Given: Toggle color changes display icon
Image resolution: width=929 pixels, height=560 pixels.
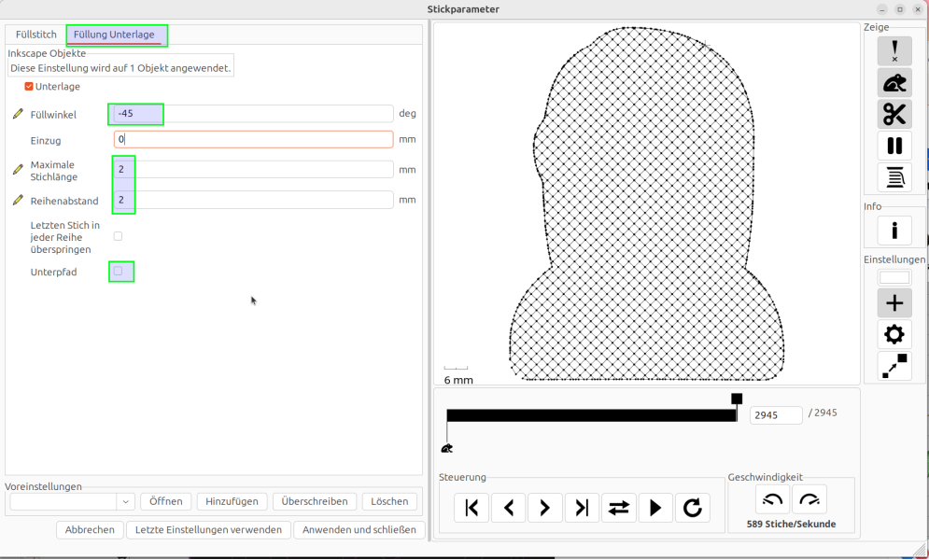Looking at the screenshot, I should point(894,176).
